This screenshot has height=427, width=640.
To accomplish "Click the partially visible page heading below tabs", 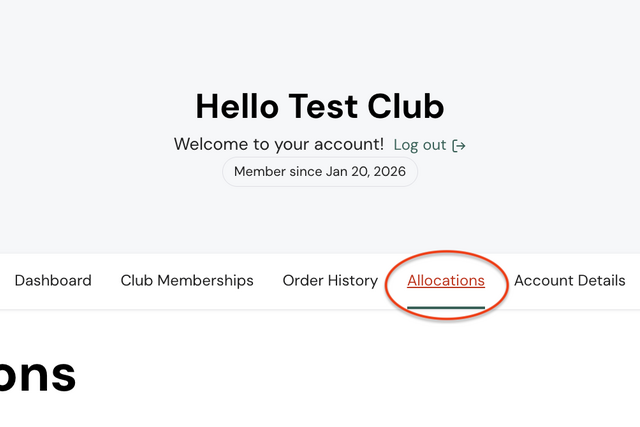I will (x=38, y=372).
